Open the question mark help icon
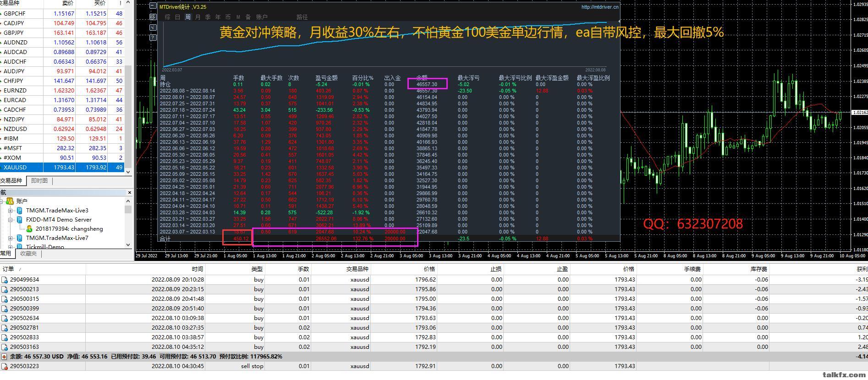This screenshot has height=380, width=868. point(153,38)
